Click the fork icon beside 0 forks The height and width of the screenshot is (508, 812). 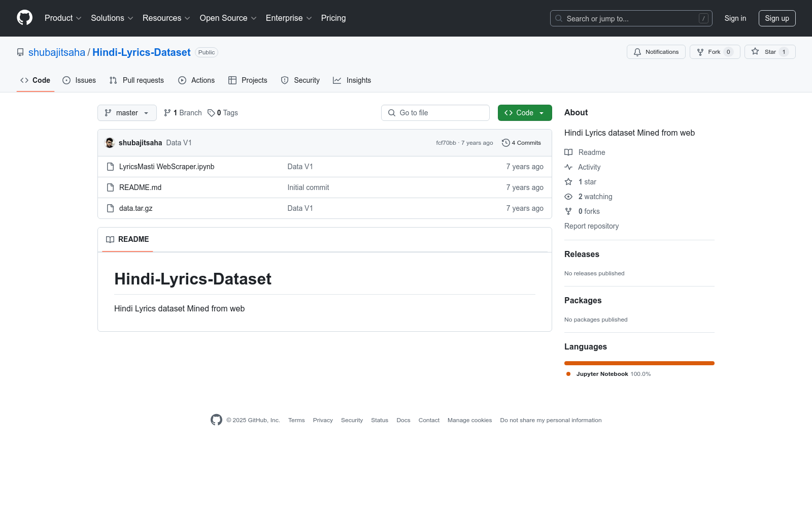[x=568, y=211]
